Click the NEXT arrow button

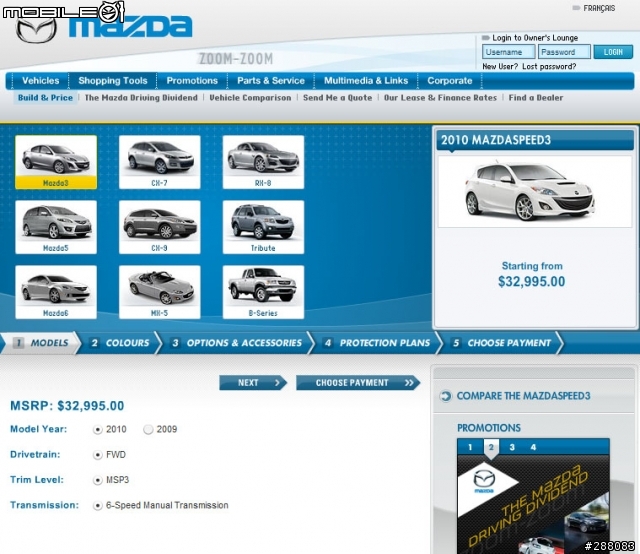point(253,383)
